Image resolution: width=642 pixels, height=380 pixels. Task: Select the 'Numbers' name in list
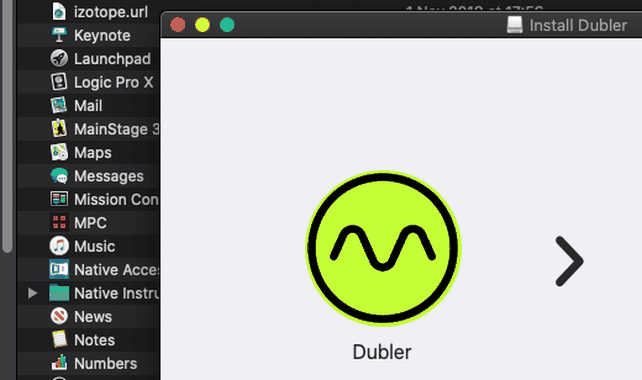106,363
